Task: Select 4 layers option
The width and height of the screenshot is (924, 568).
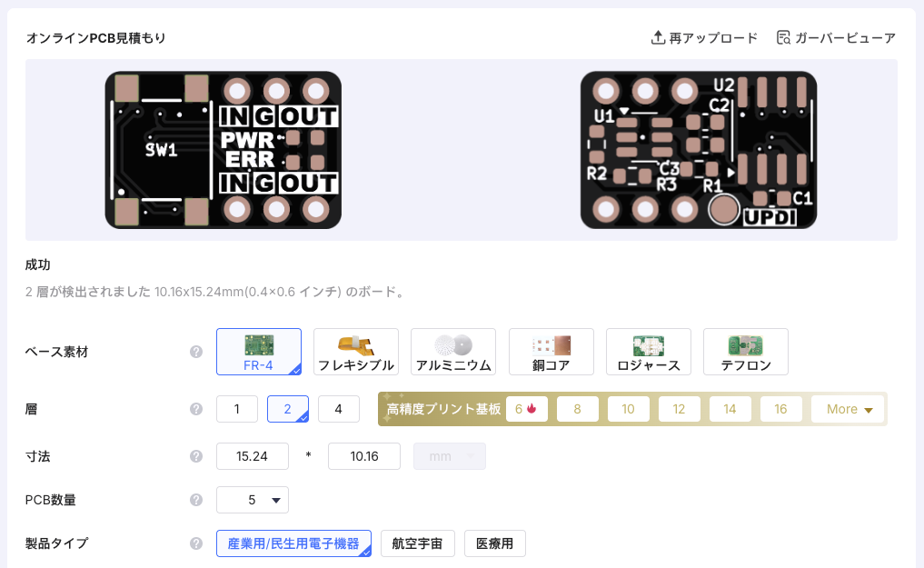Action: pos(339,409)
